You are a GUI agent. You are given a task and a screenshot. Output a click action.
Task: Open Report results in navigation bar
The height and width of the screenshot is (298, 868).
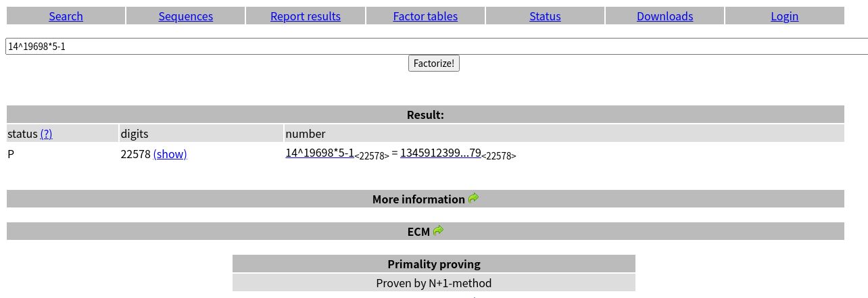coord(306,16)
